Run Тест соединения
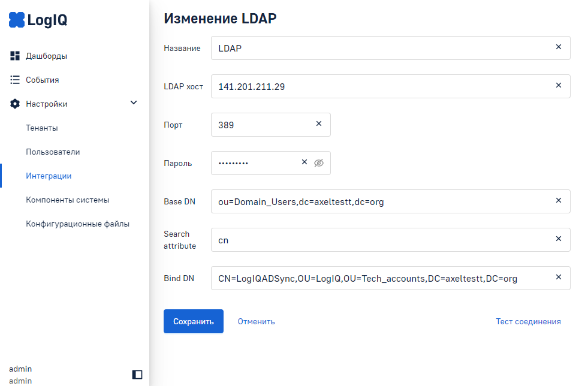The width and height of the screenshot is (588, 386). 528,321
